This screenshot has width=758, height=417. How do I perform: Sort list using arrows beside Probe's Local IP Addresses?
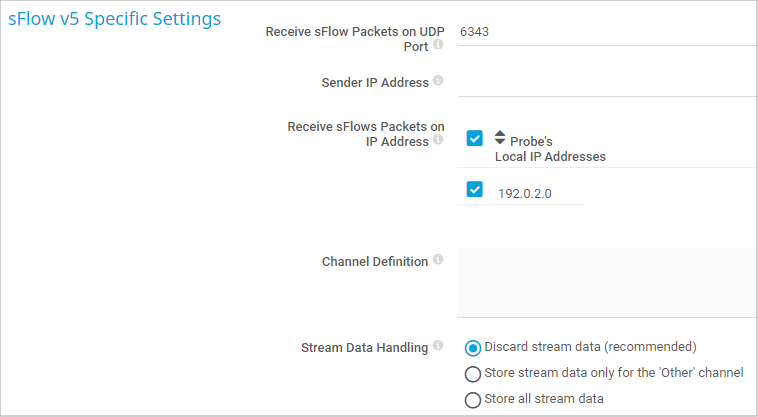tap(500, 139)
